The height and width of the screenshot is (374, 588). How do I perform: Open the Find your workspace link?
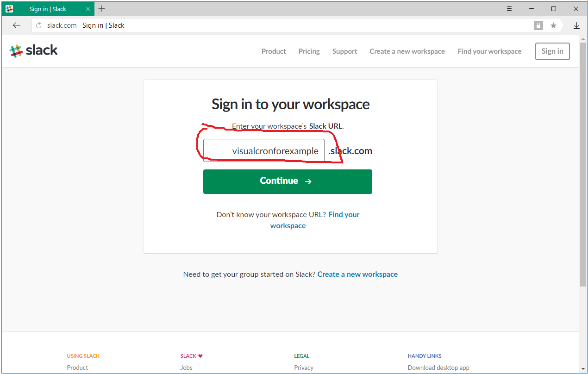tap(489, 51)
